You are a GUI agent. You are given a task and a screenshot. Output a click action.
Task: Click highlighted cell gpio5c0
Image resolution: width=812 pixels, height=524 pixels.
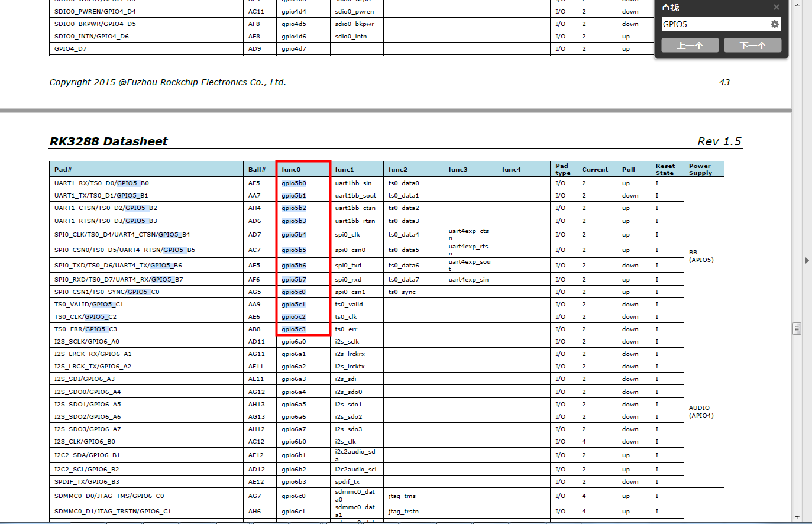click(x=294, y=292)
